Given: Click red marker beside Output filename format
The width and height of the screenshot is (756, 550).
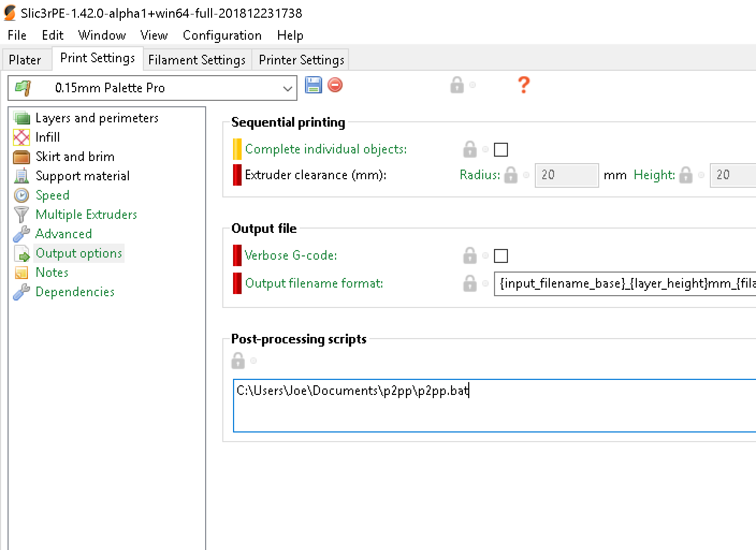Looking at the screenshot, I should (x=237, y=283).
